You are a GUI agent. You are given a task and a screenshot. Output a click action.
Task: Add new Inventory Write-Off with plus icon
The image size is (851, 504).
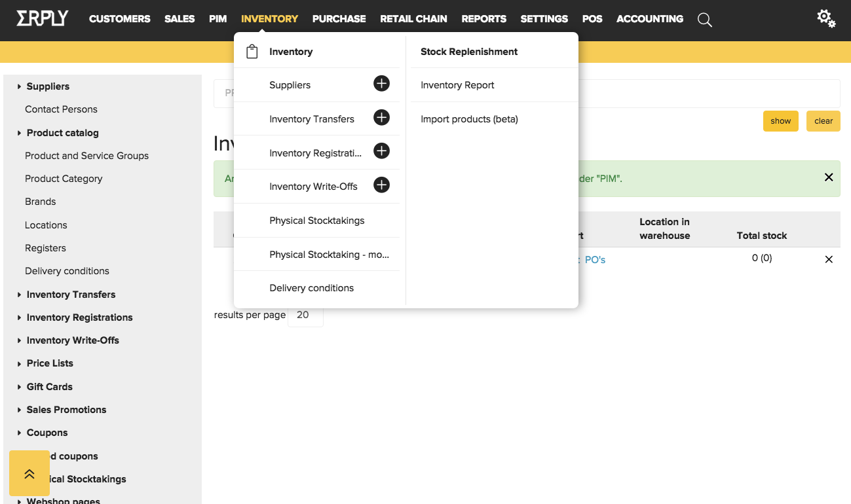[x=381, y=185]
